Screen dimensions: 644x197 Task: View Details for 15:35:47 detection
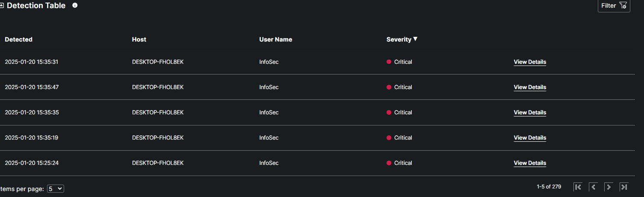coord(530,87)
